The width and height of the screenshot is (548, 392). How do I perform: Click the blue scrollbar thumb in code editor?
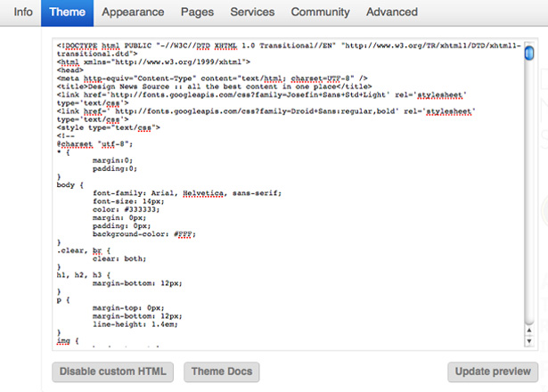(529, 53)
